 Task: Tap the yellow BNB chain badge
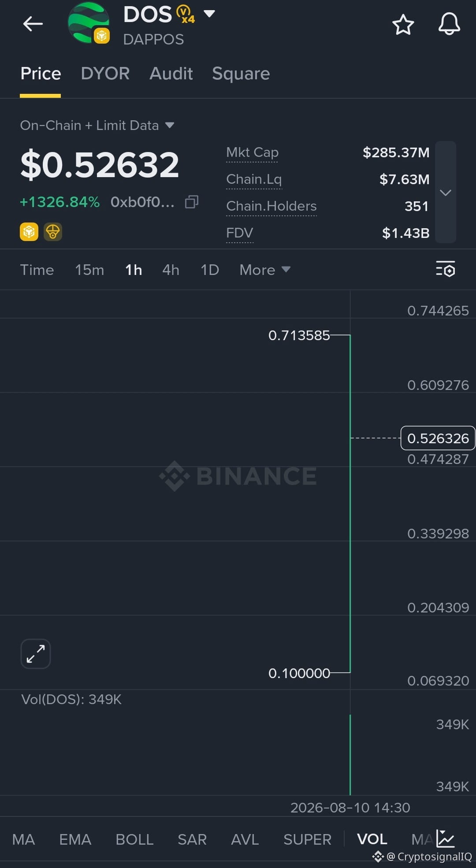pyautogui.click(x=29, y=232)
